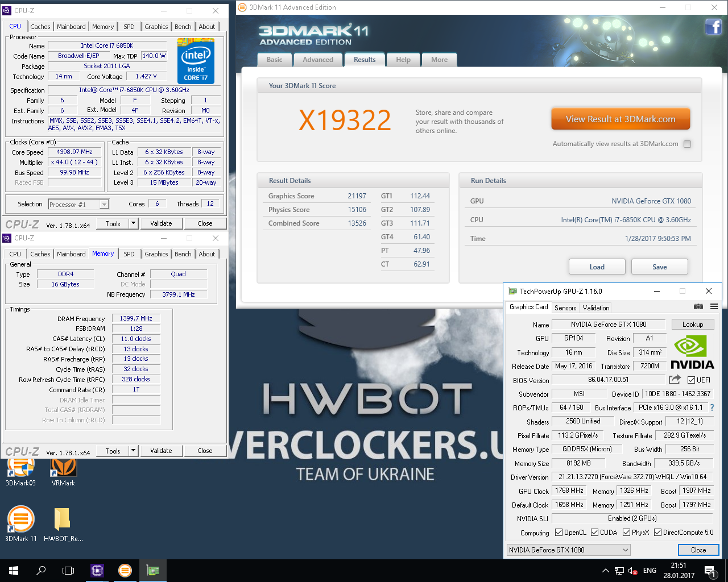
Task: Open the GPU-Z hamburger menu icon
Action: [714, 306]
